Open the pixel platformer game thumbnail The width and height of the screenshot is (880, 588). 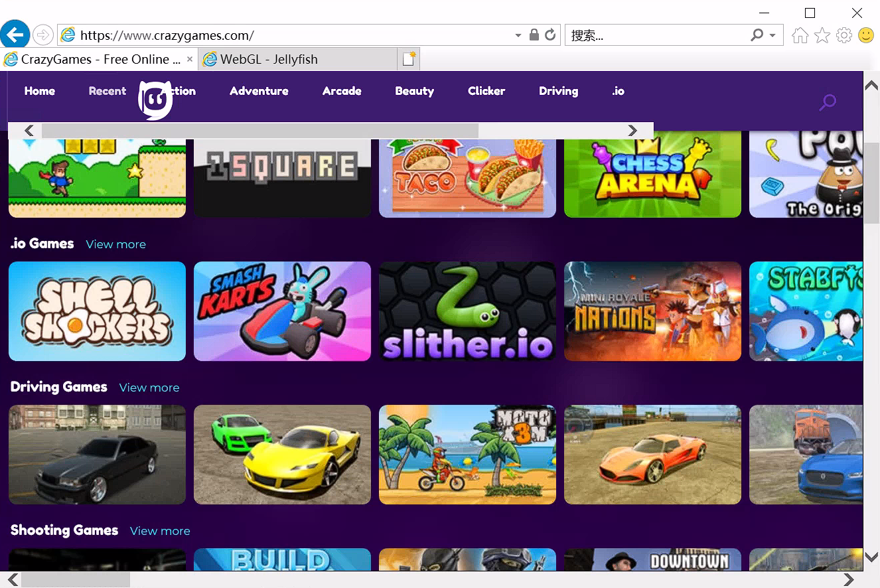coord(97,178)
